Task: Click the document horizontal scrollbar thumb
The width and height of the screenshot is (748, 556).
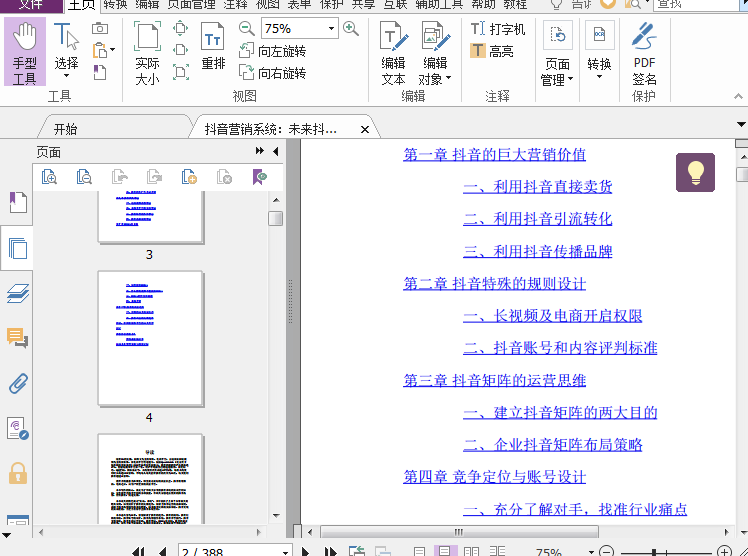Action: 459,531
